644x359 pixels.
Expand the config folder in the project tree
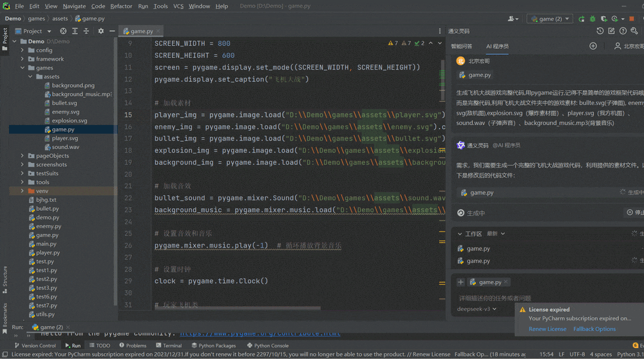tap(23, 50)
